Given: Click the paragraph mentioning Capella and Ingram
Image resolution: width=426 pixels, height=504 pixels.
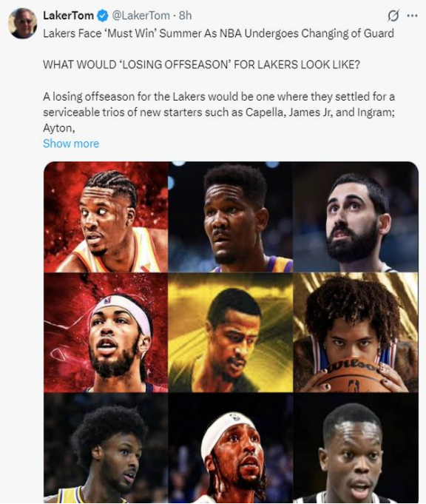Looking at the screenshot, I should (x=219, y=112).
